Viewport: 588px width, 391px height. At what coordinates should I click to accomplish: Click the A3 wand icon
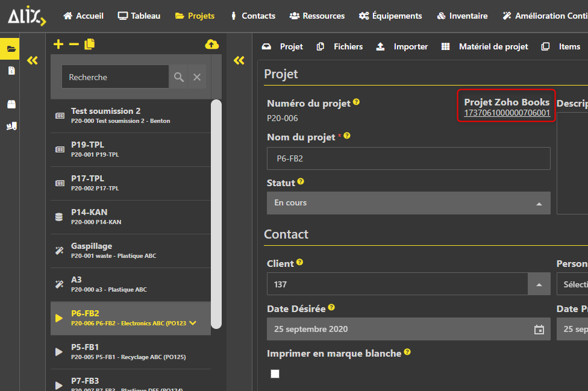point(59,284)
